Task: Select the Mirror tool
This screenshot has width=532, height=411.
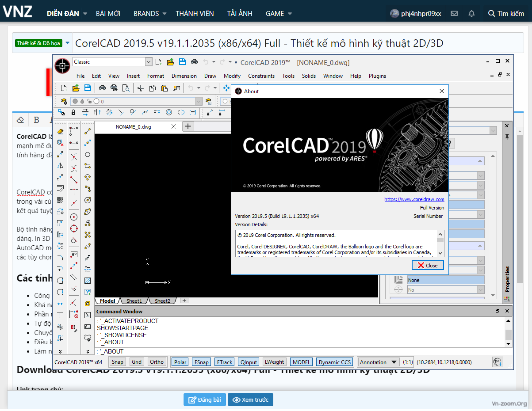Action: 60,166
